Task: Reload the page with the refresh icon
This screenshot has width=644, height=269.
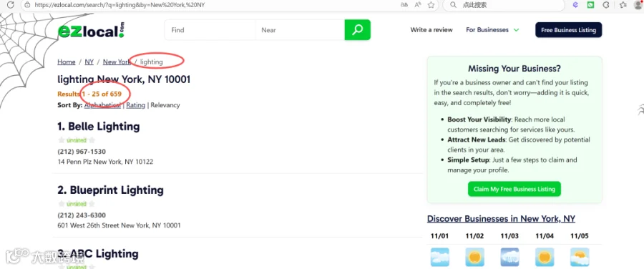Action: pyautogui.click(x=11, y=5)
